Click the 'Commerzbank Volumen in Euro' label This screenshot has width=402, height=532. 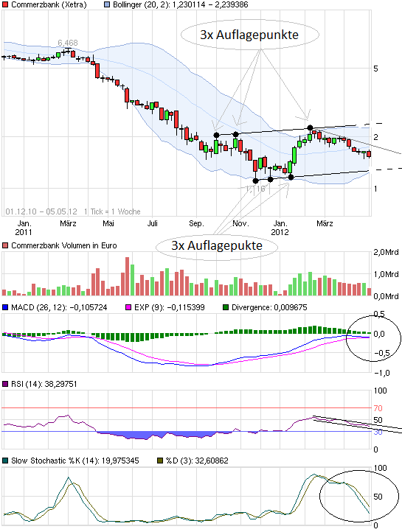tap(64, 245)
